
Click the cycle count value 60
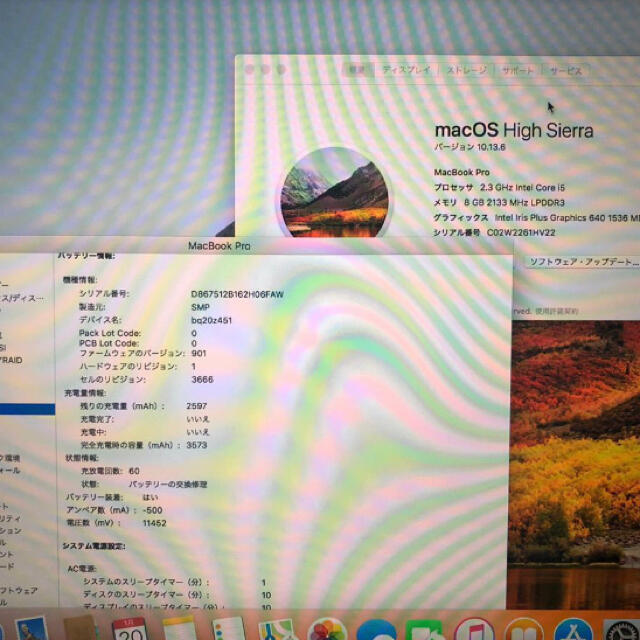coord(134,471)
